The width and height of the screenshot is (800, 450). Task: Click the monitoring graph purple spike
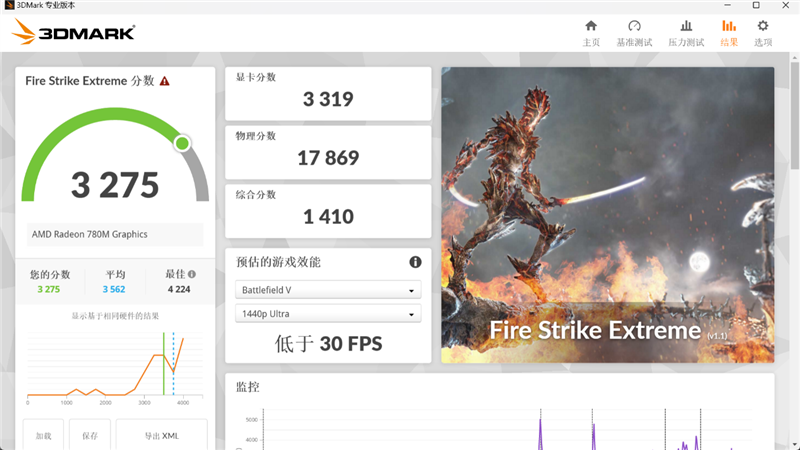pyautogui.click(x=540, y=434)
